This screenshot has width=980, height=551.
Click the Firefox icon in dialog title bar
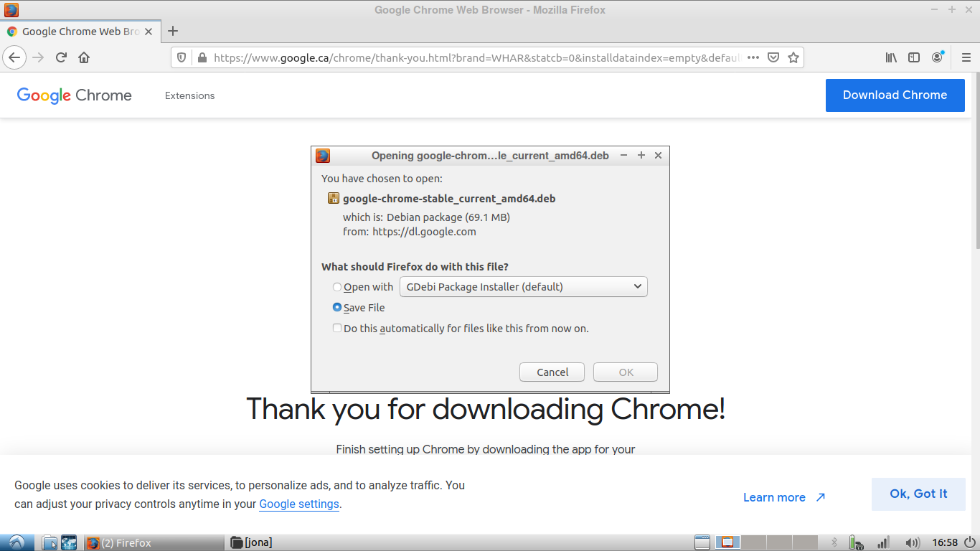tap(323, 155)
